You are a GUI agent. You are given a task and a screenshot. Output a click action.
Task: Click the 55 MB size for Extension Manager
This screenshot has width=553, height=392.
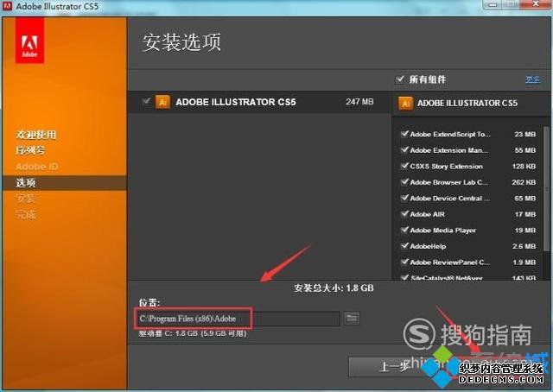524,150
